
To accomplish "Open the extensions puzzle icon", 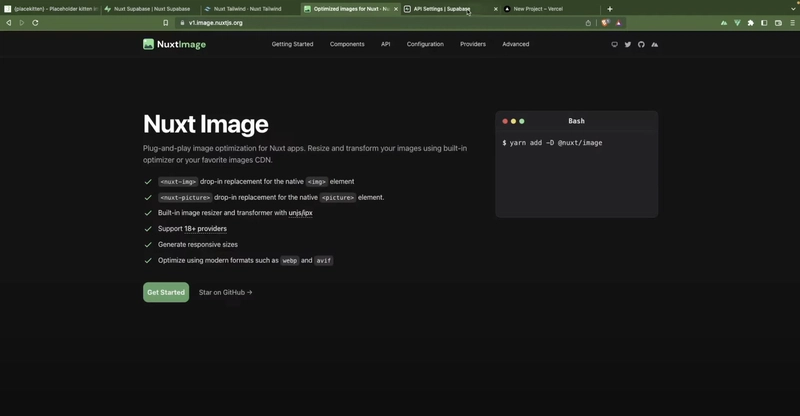I will pyautogui.click(x=751, y=22).
